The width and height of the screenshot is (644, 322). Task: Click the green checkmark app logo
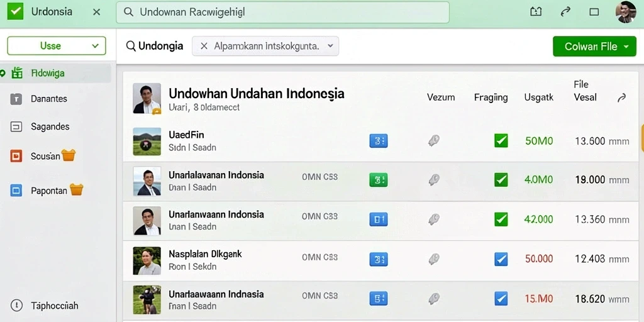coord(15,11)
